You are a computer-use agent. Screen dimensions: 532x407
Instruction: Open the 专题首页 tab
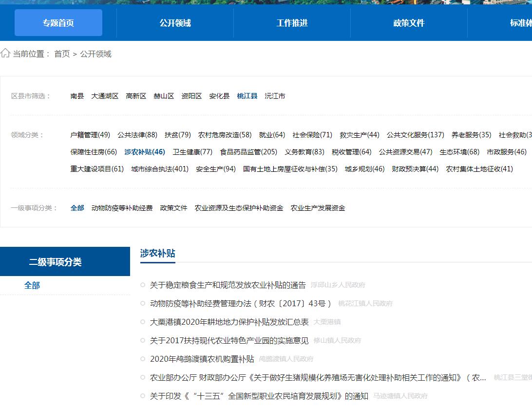pyautogui.click(x=58, y=23)
